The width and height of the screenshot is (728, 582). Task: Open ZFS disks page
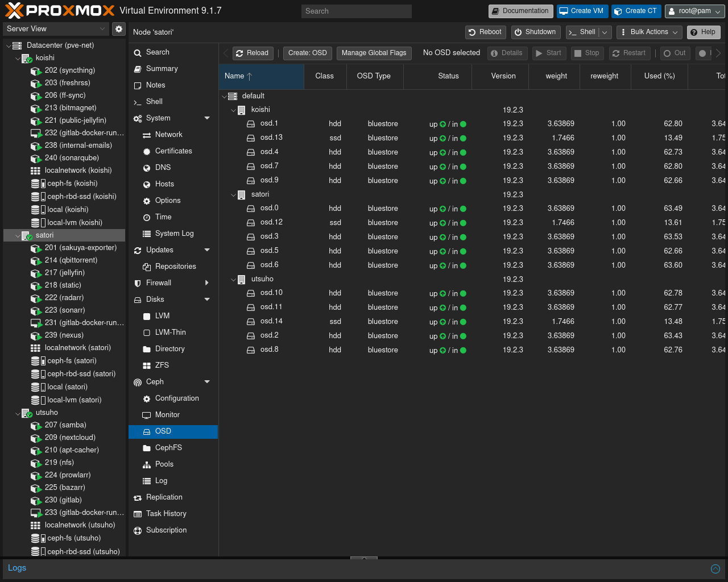[x=162, y=365]
